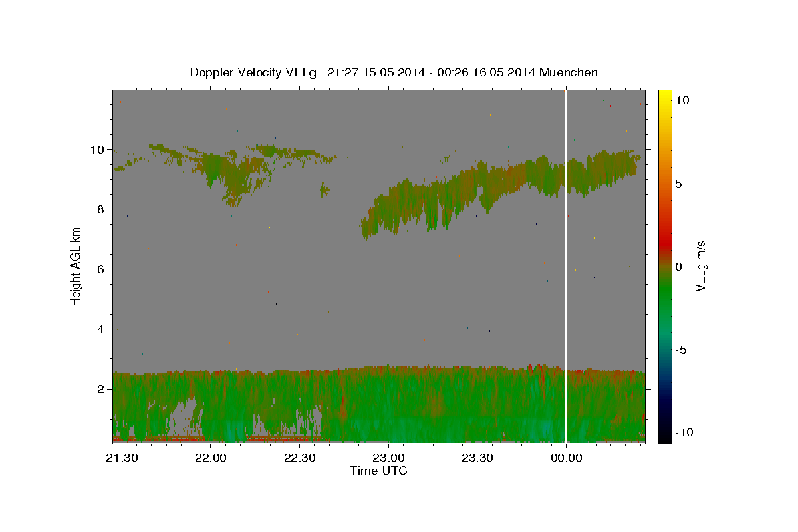Click the height tick label 8
This screenshot has height=532, width=798.
pos(102,209)
